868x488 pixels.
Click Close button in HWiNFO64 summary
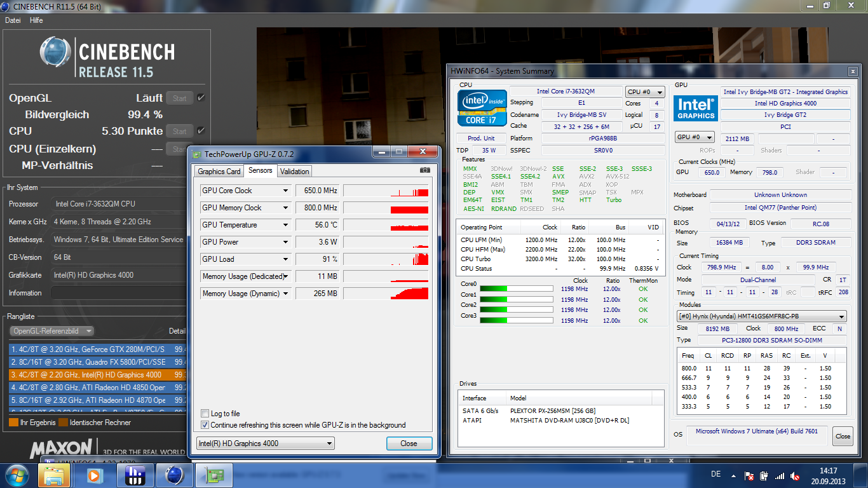click(843, 437)
